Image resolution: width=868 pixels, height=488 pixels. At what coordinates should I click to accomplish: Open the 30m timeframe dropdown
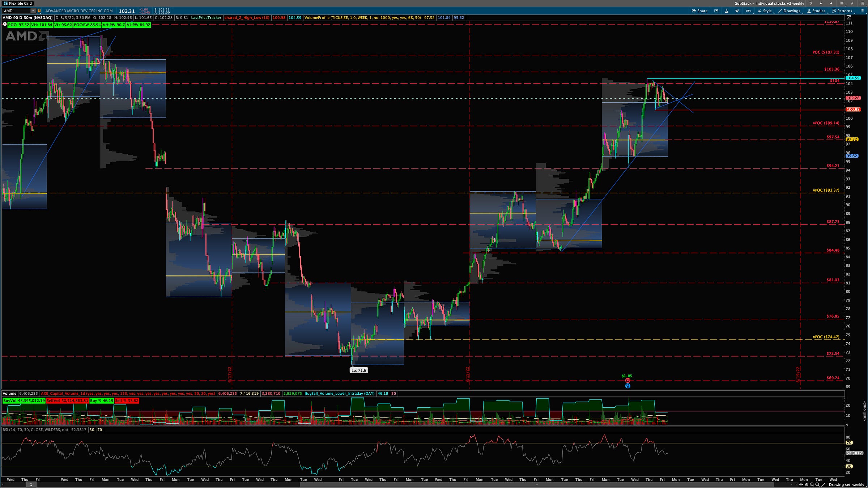(x=748, y=11)
